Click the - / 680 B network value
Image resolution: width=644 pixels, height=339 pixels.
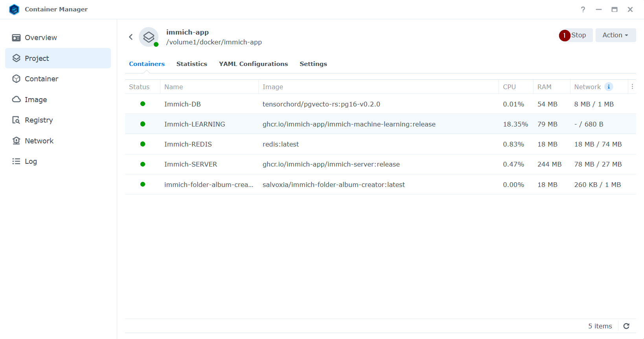[x=589, y=124]
